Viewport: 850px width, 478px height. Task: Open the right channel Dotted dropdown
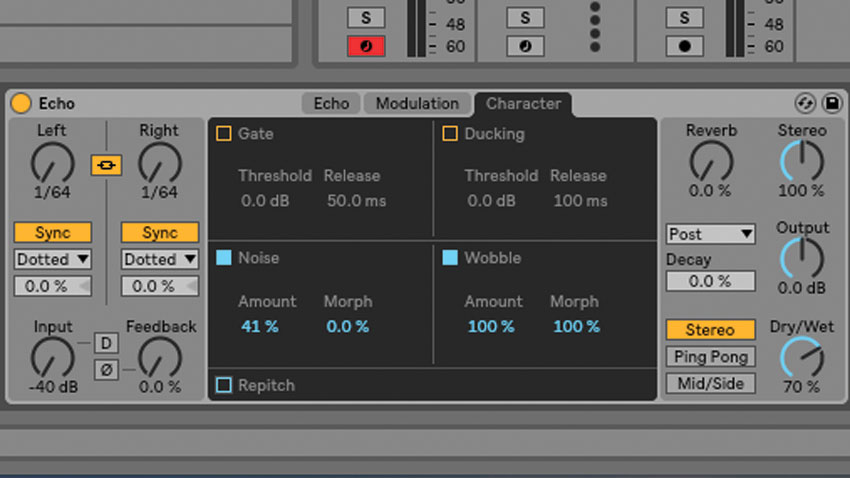pos(160,259)
